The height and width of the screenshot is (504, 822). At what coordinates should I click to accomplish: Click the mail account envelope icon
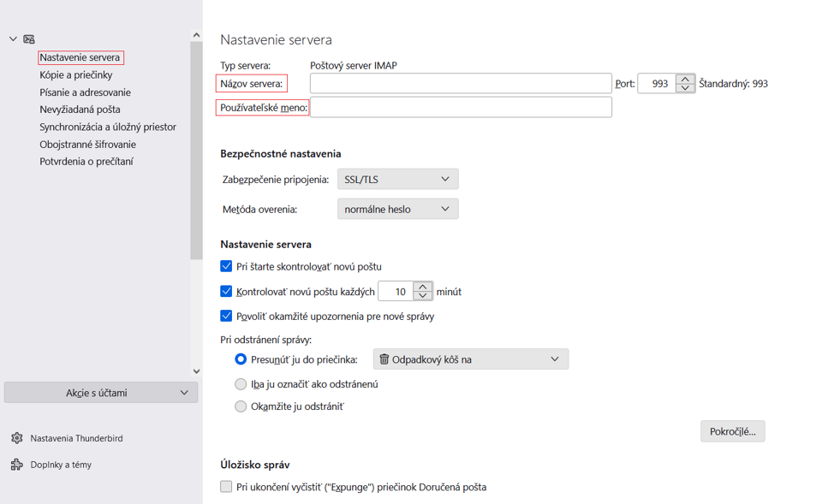29,39
